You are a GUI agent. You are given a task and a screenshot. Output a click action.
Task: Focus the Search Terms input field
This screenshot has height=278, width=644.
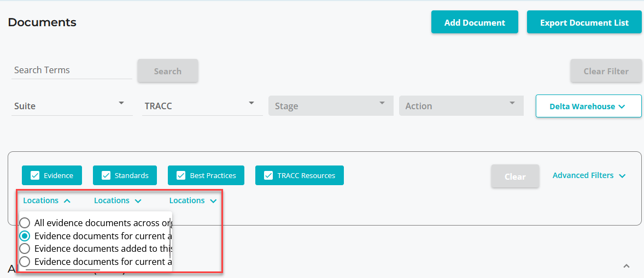[71, 70]
